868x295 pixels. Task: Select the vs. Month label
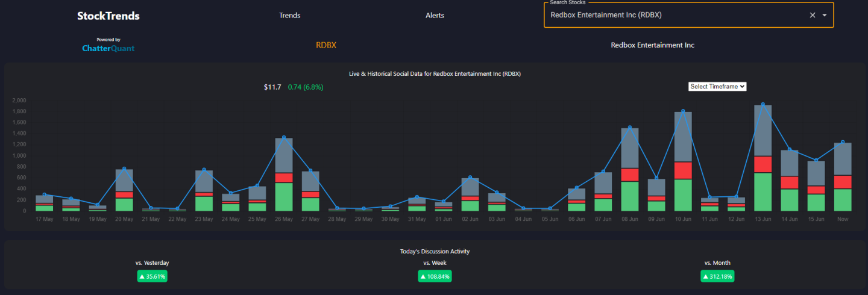[717, 262]
